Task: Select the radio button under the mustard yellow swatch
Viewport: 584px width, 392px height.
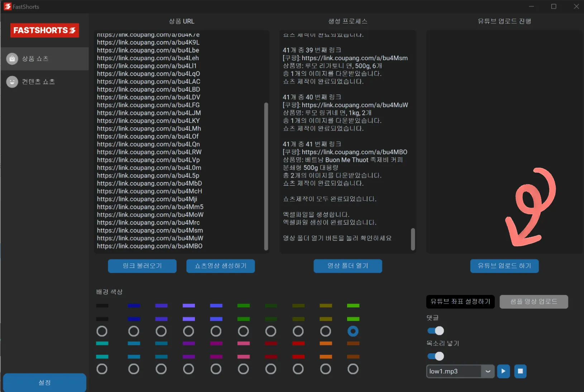Action: point(326,331)
